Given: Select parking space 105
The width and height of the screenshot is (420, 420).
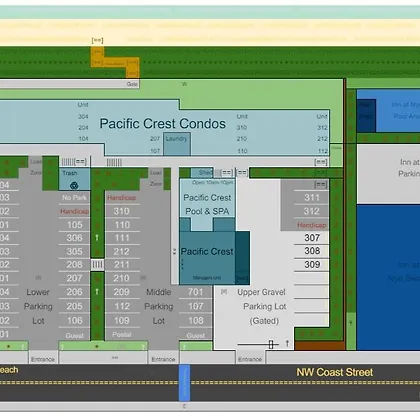Looking at the screenshot, I should click(75, 225).
